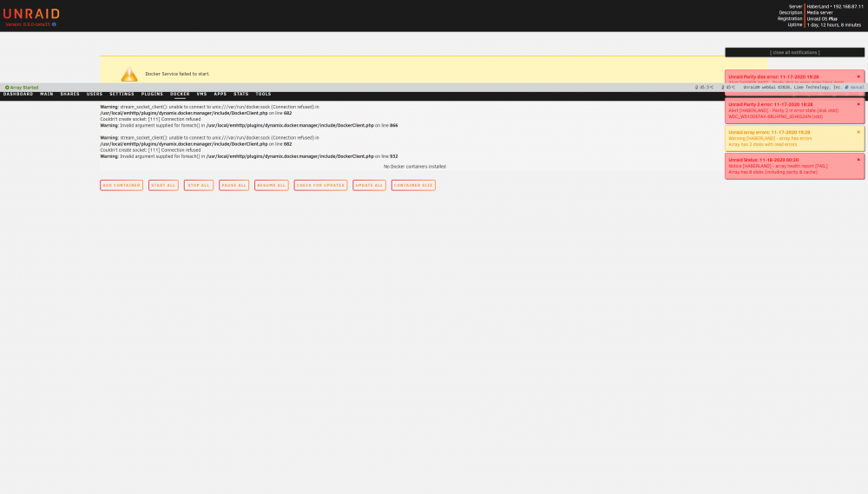
Task: Open the VMs tab
Action: pos(201,94)
